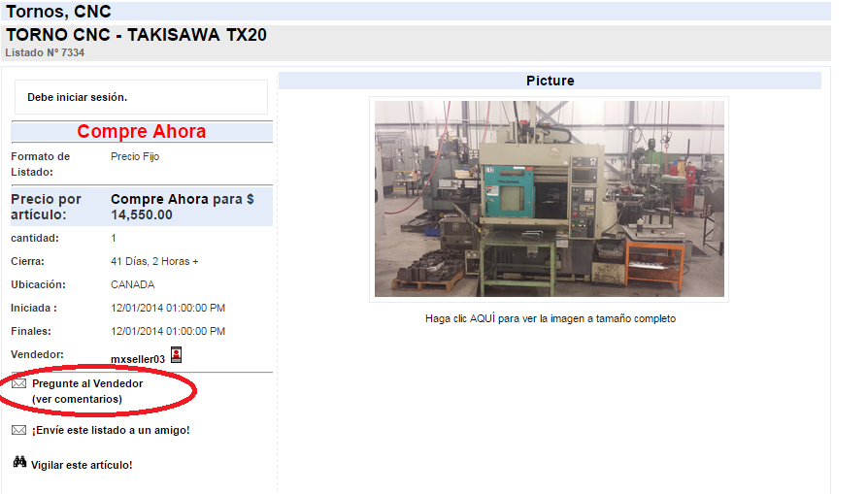Click the Listado Nº 7334 text

(x=45, y=52)
